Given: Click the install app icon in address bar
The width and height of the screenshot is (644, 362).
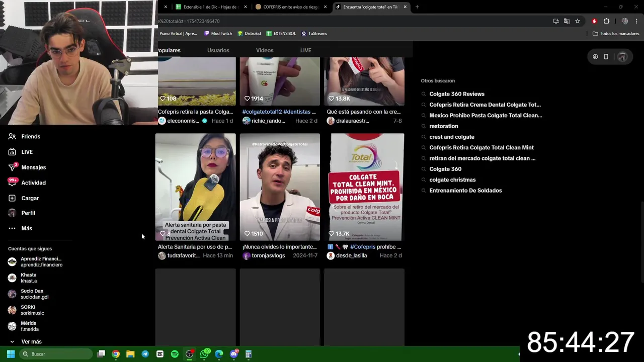Looking at the screenshot, I should (x=556, y=21).
